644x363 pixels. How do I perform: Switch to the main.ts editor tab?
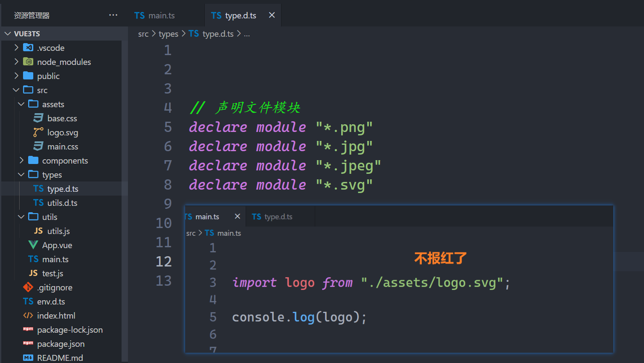[155, 15]
